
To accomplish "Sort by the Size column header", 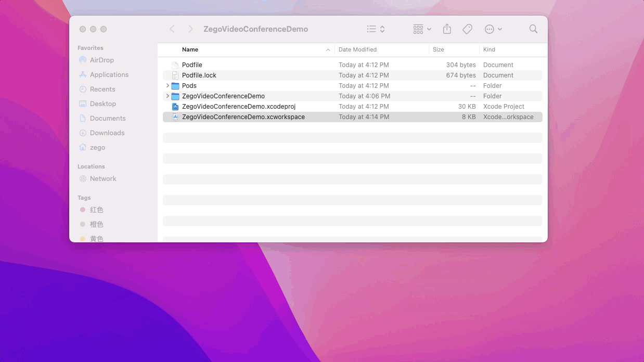I will 439,49.
